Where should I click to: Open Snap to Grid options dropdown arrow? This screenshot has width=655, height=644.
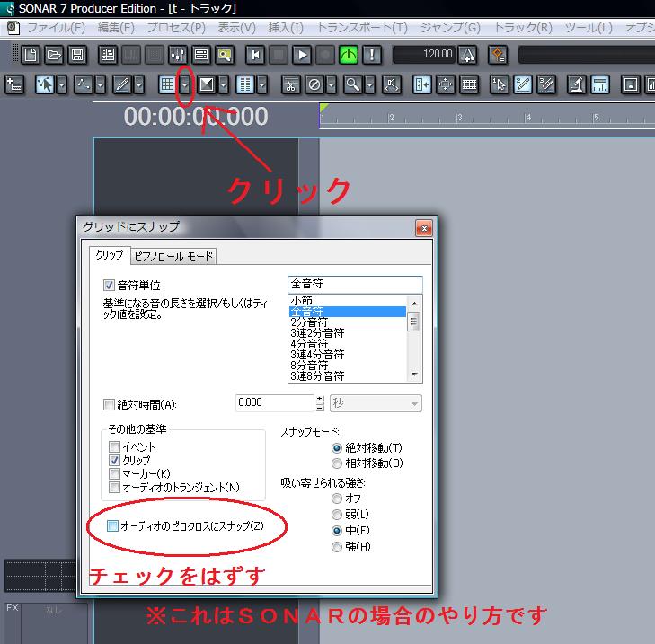(x=184, y=84)
